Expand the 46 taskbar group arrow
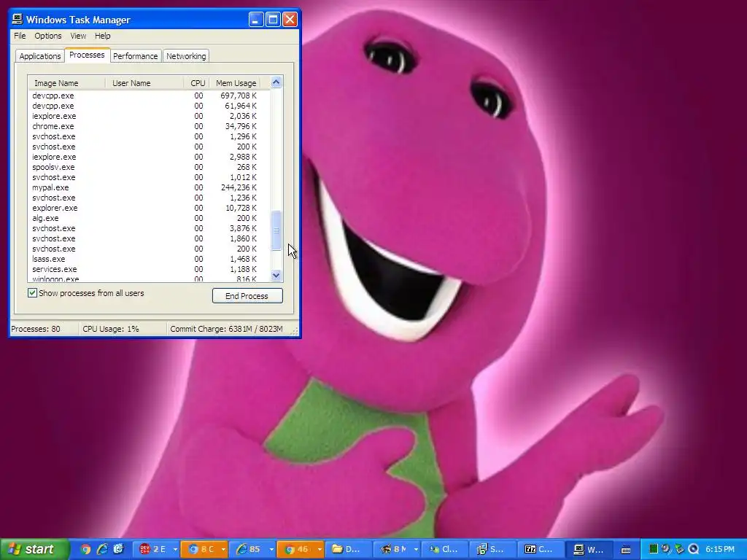This screenshot has width=747, height=560. [320, 550]
